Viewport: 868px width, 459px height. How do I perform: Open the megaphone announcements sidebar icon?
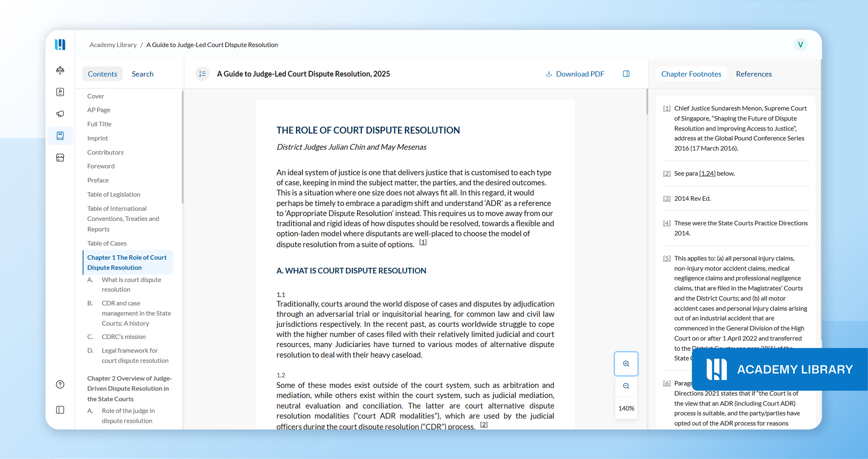pyautogui.click(x=60, y=114)
